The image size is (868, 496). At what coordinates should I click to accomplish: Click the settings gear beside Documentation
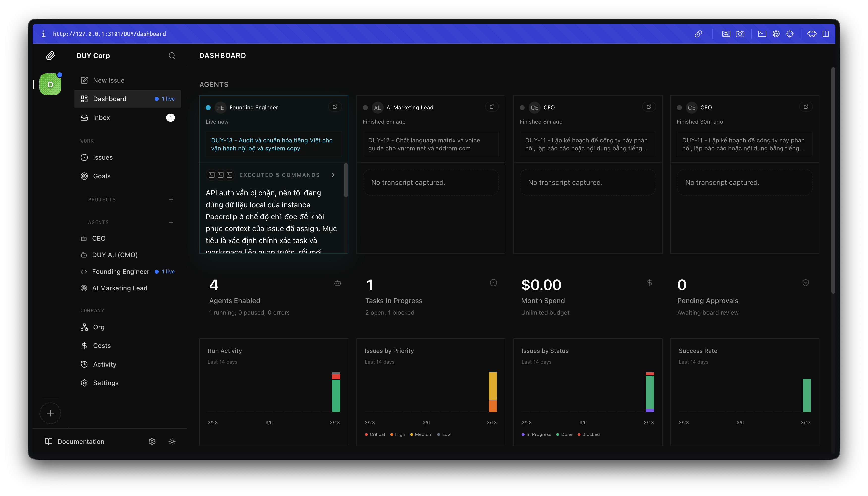pyautogui.click(x=152, y=441)
